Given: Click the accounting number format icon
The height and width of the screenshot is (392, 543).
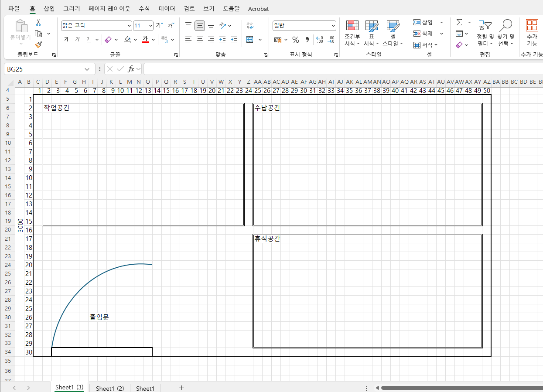Looking at the screenshot, I should click(x=278, y=40).
